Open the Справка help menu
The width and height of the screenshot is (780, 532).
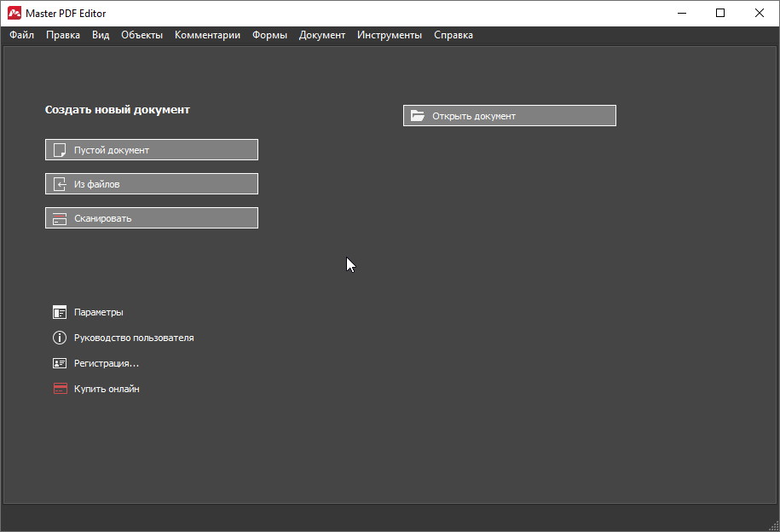point(454,35)
